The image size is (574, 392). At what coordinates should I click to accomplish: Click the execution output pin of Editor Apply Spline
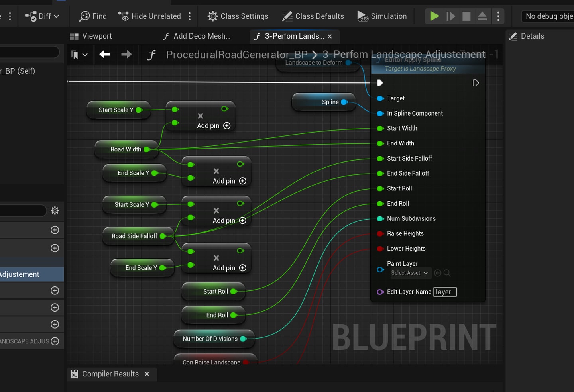coord(476,83)
